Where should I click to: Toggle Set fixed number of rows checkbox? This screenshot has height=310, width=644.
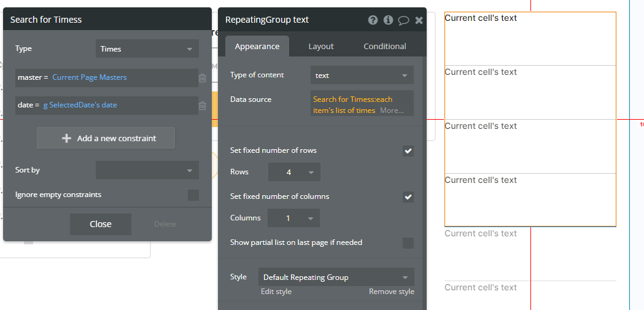(x=408, y=151)
